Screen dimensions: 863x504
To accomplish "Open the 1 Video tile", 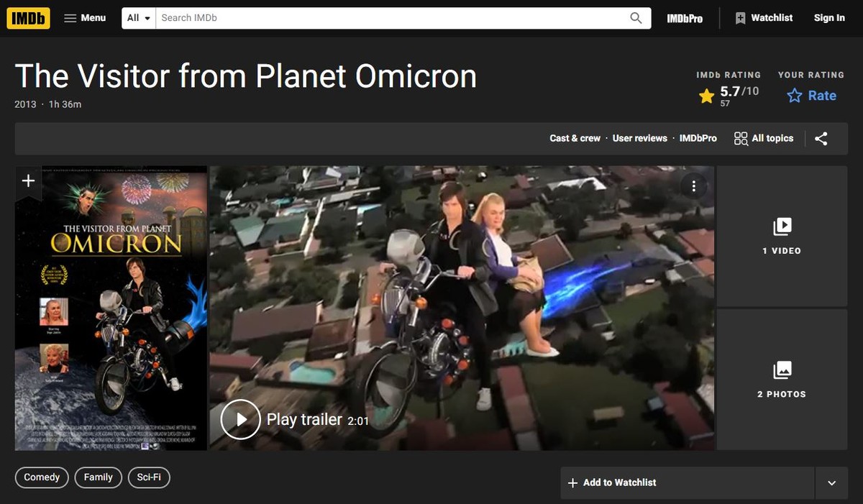I will pyautogui.click(x=782, y=237).
